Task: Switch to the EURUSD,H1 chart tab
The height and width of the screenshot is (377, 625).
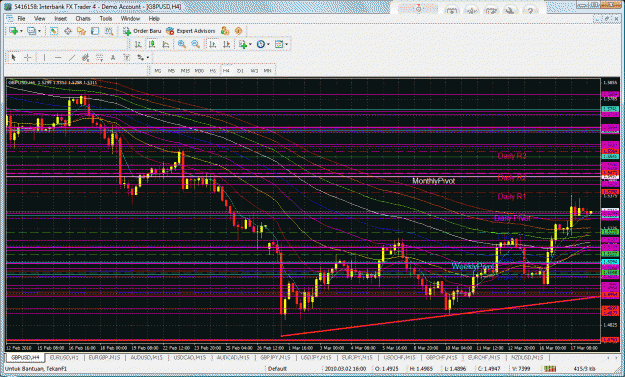Action: 64,357
